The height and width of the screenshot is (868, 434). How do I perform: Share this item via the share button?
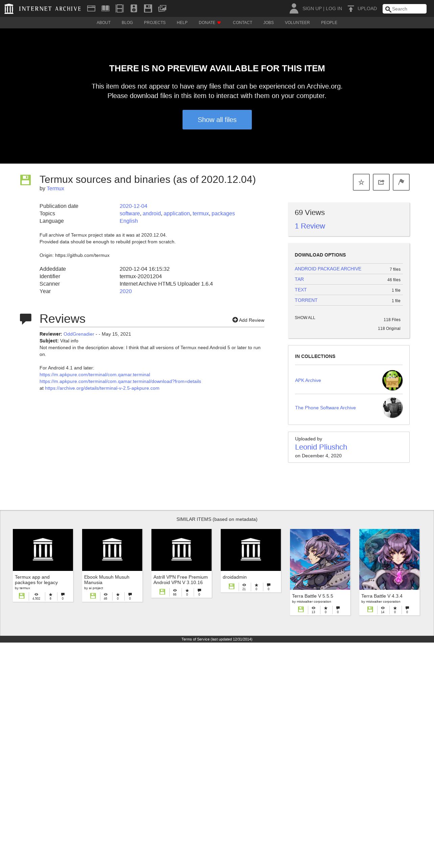click(x=381, y=182)
